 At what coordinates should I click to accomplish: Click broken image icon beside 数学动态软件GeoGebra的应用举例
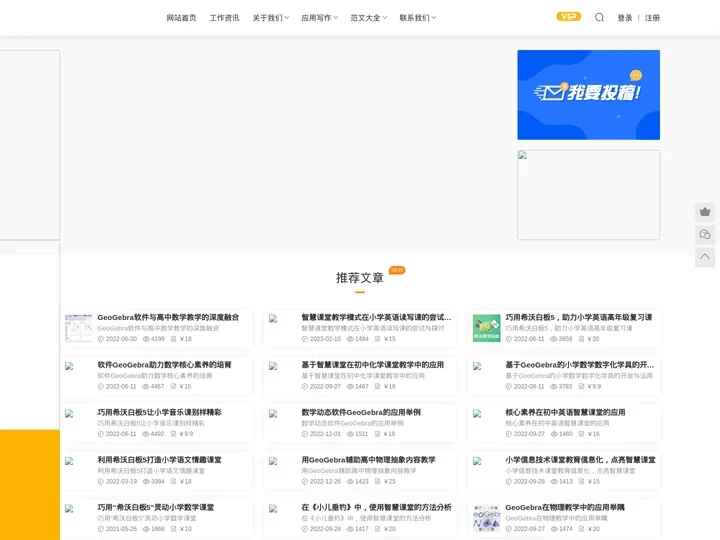tap(273, 413)
